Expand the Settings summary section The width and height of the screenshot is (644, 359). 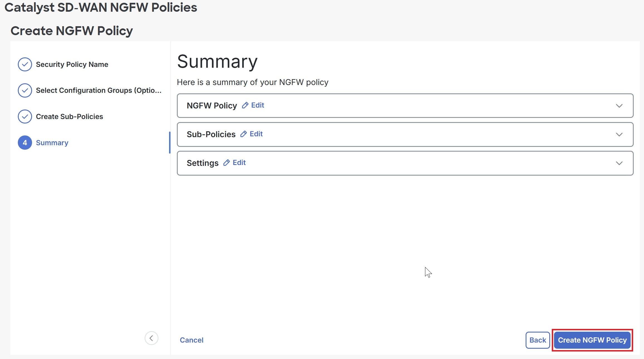pyautogui.click(x=619, y=163)
